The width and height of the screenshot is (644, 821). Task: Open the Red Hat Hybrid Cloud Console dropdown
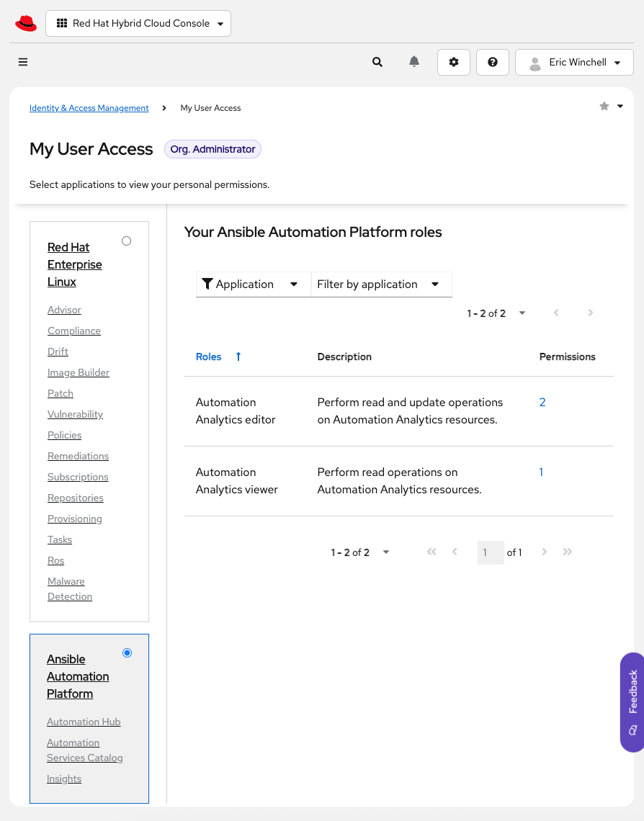138,24
